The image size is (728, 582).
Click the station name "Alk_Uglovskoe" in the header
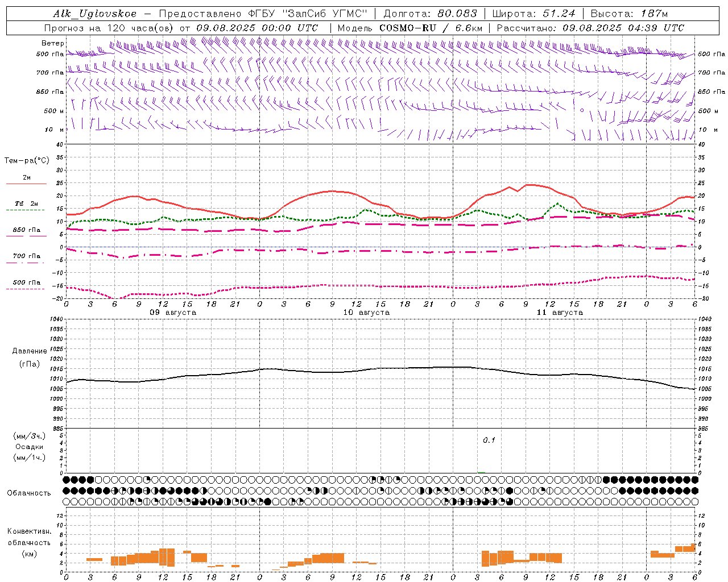(x=95, y=14)
